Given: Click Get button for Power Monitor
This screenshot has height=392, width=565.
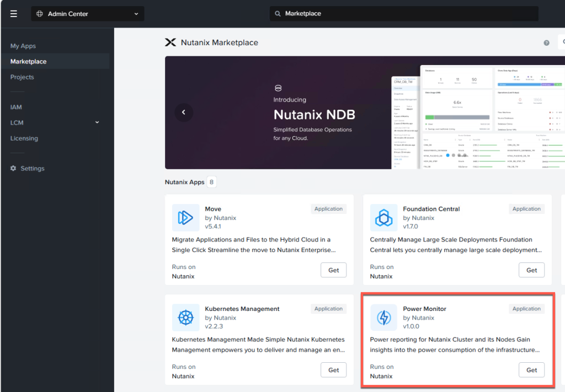Looking at the screenshot, I should tap(531, 370).
